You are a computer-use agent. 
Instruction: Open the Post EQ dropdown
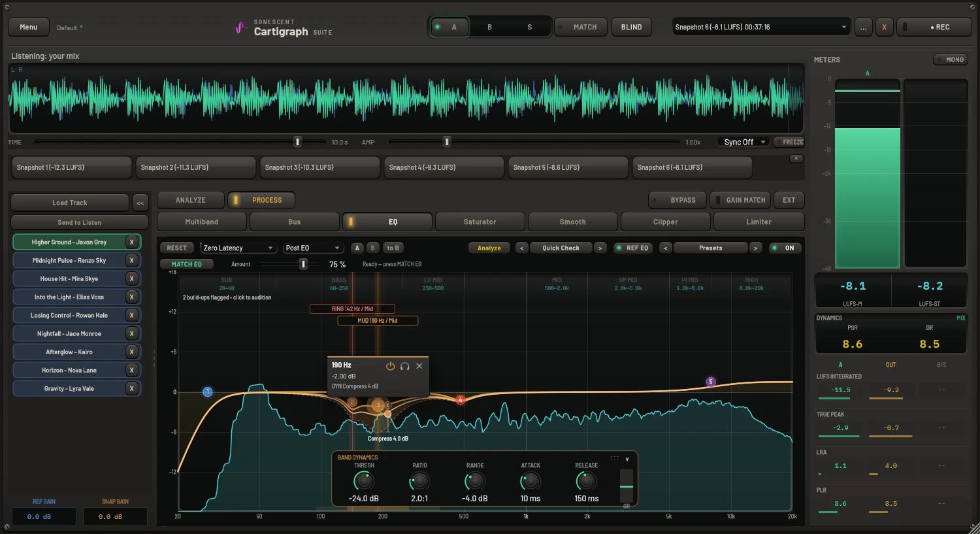pos(313,248)
